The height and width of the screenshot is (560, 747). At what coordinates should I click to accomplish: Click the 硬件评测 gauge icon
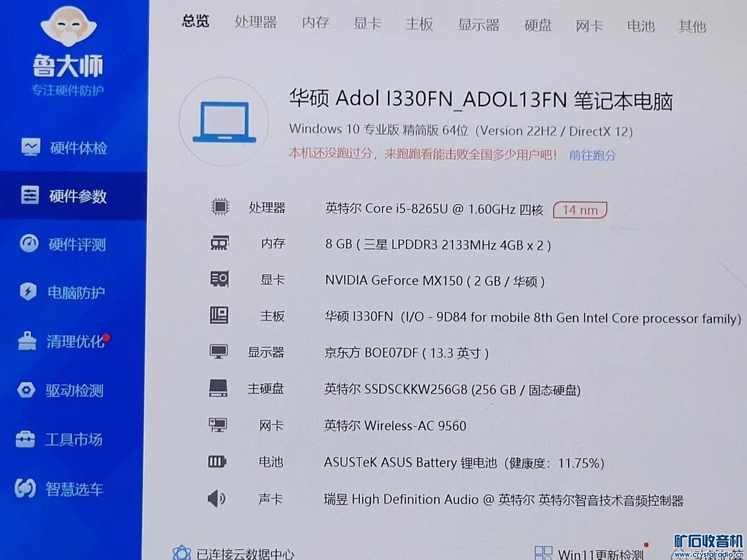(29, 243)
